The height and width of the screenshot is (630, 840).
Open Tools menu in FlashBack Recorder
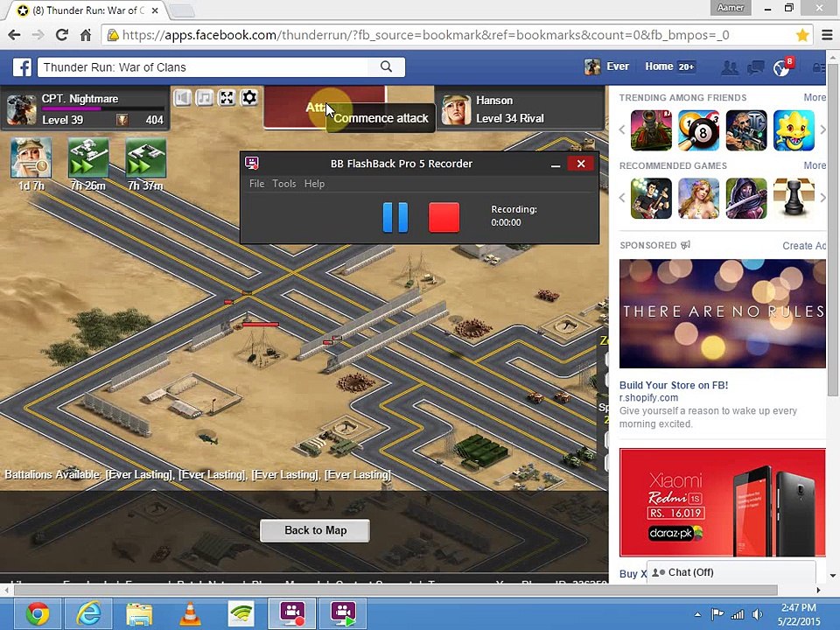tap(283, 184)
